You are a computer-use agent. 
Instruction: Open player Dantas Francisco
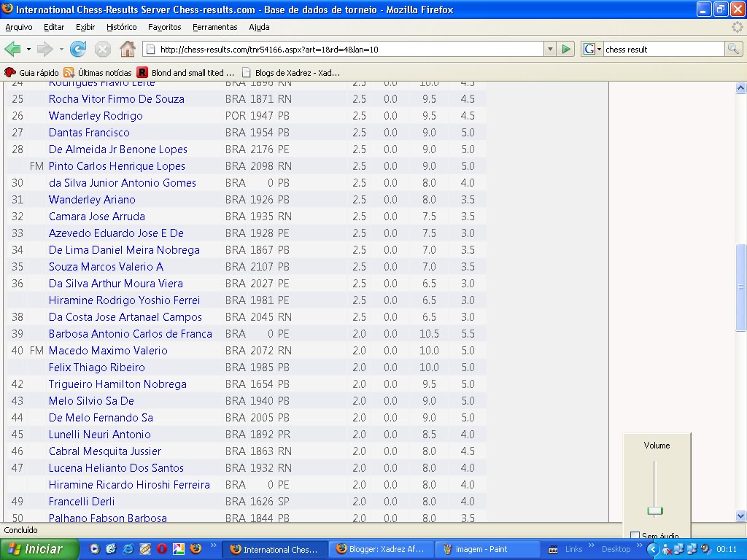point(89,133)
